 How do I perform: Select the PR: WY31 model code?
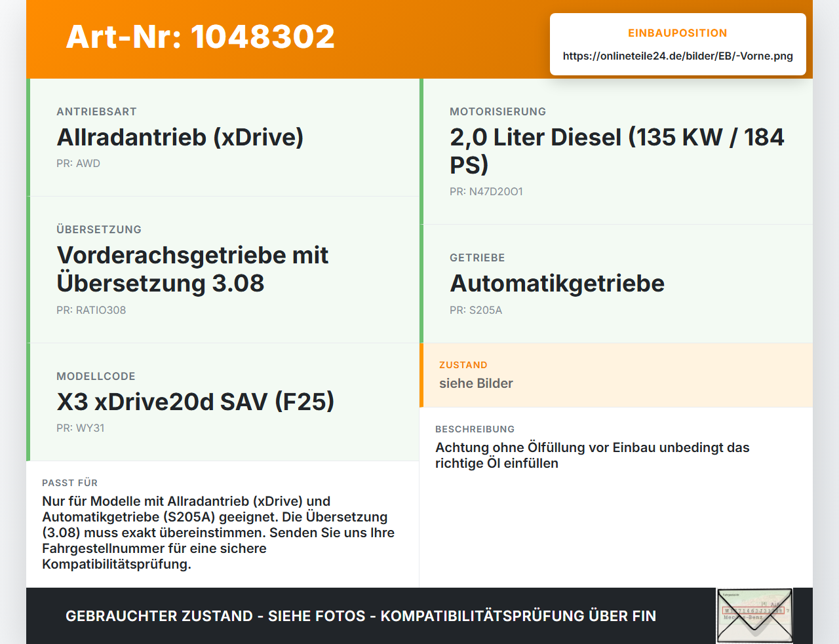[x=81, y=428]
